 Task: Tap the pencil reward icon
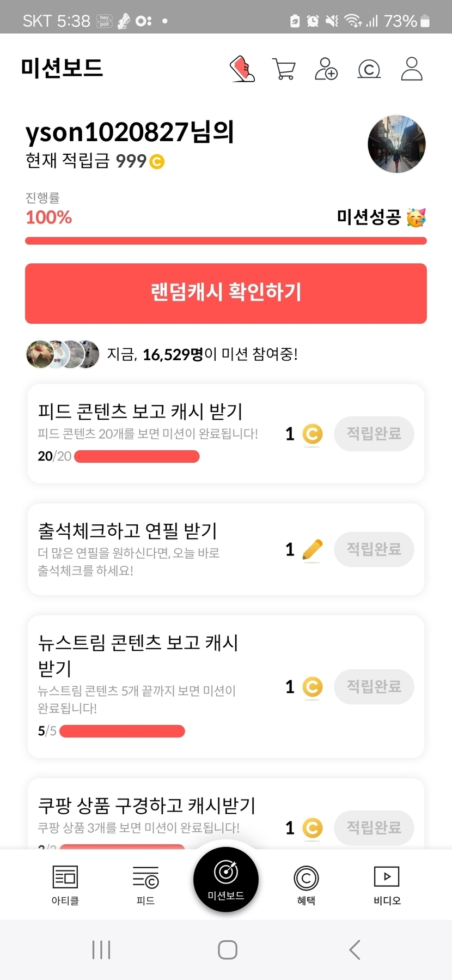click(312, 549)
